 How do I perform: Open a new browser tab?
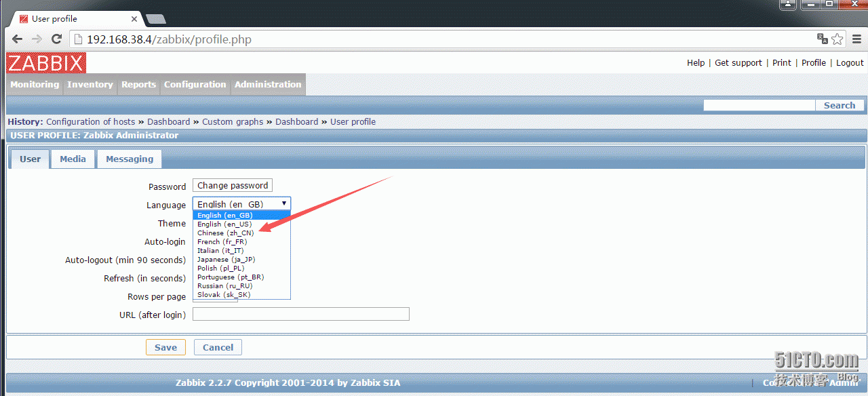pyautogui.click(x=156, y=19)
